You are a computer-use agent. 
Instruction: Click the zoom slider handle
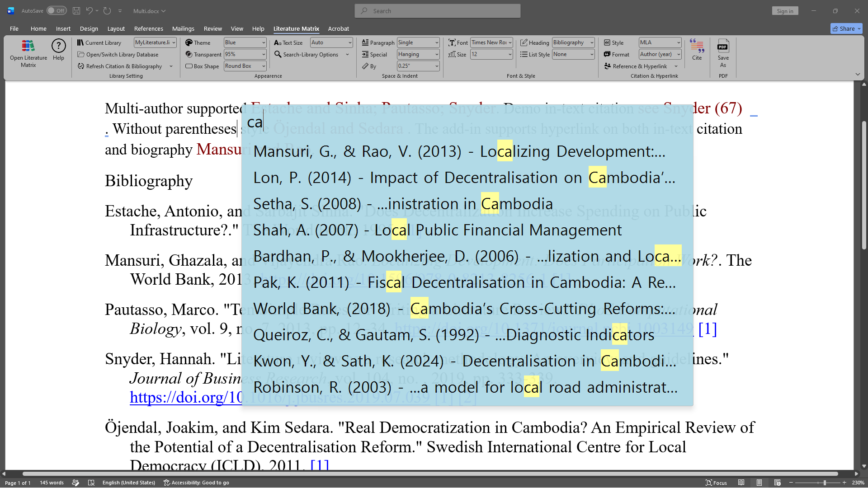point(825,483)
